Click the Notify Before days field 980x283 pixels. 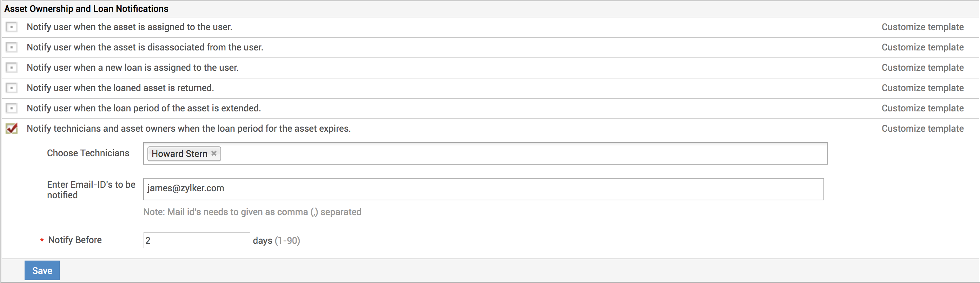coord(196,241)
